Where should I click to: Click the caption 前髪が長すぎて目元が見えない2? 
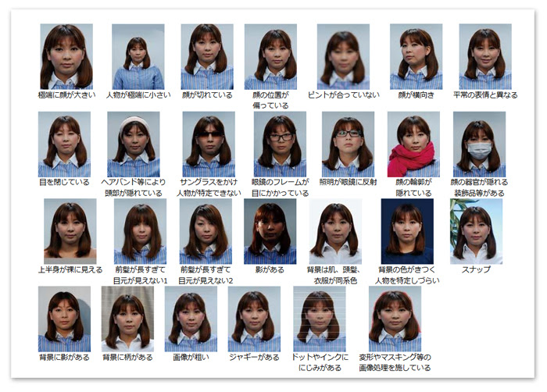[x=206, y=275]
